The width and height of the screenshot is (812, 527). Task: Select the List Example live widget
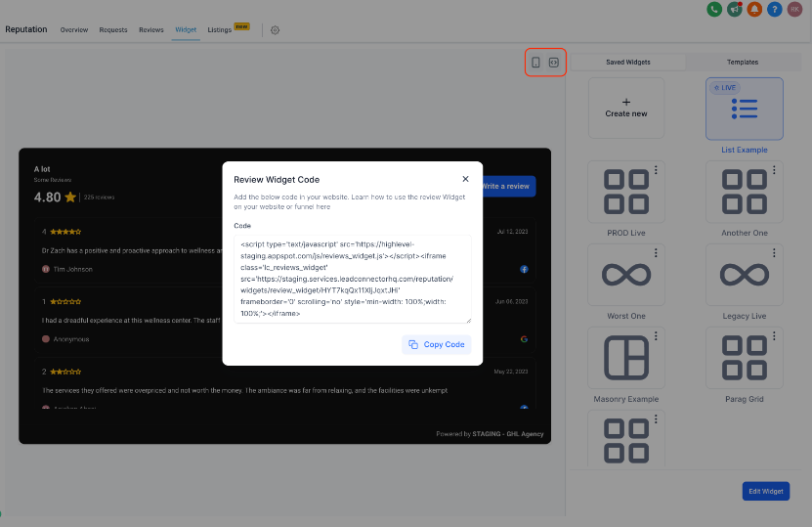(x=745, y=109)
